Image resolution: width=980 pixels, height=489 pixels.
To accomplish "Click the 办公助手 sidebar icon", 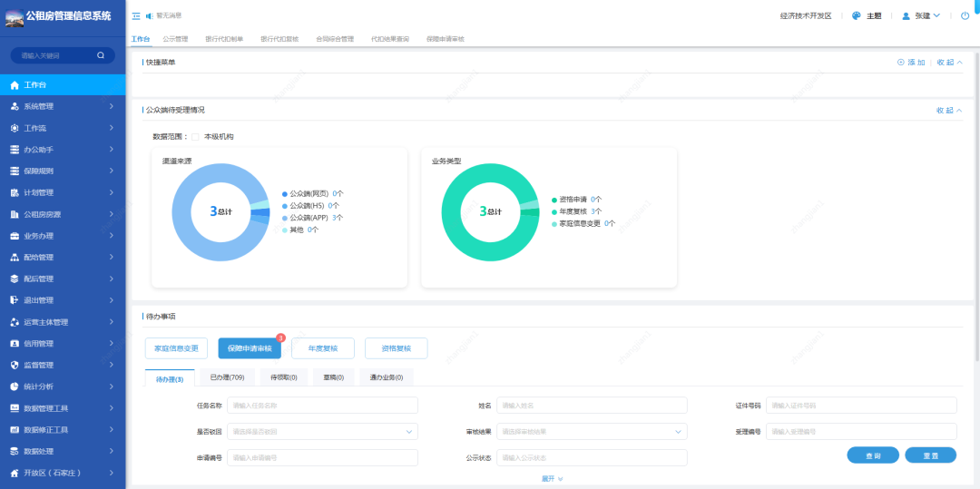I will [15, 150].
